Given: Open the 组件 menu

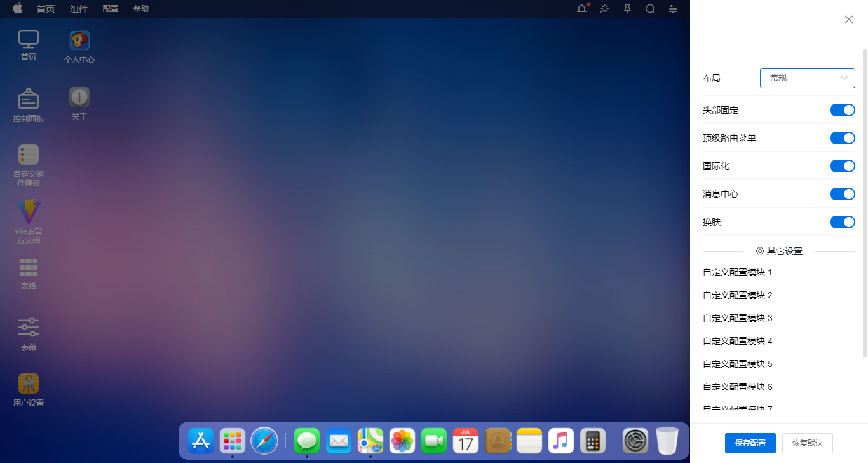Looking at the screenshot, I should [79, 9].
